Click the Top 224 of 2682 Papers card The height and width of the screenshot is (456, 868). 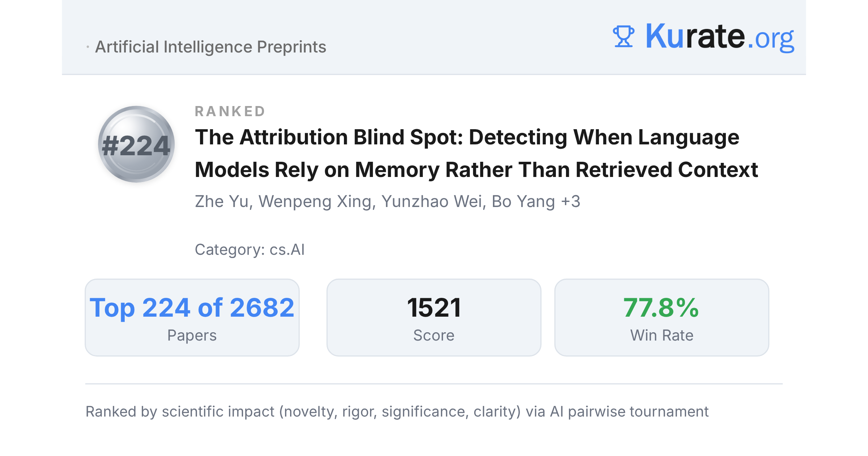(x=192, y=317)
